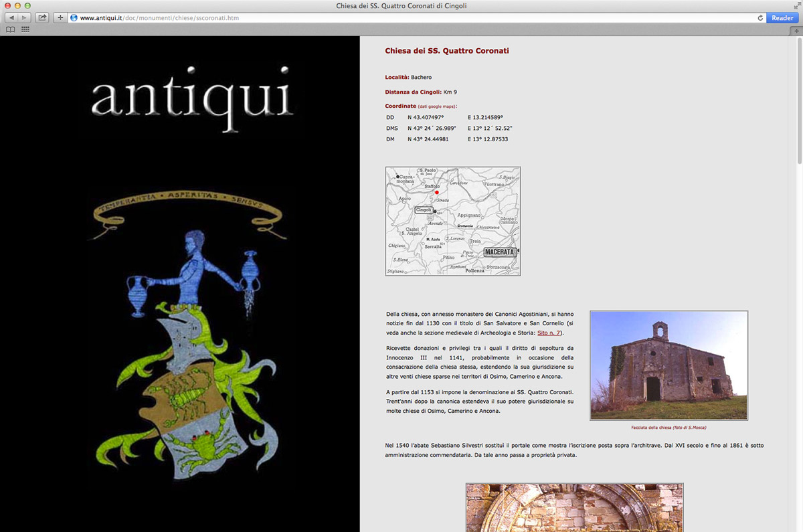Click paragraph beginning 'A partire dal 1153'
Image resolution: width=803 pixels, height=532 pixels.
[x=480, y=401]
